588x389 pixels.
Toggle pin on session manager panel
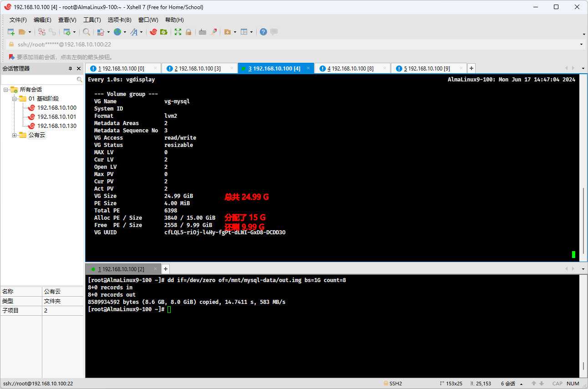point(70,69)
